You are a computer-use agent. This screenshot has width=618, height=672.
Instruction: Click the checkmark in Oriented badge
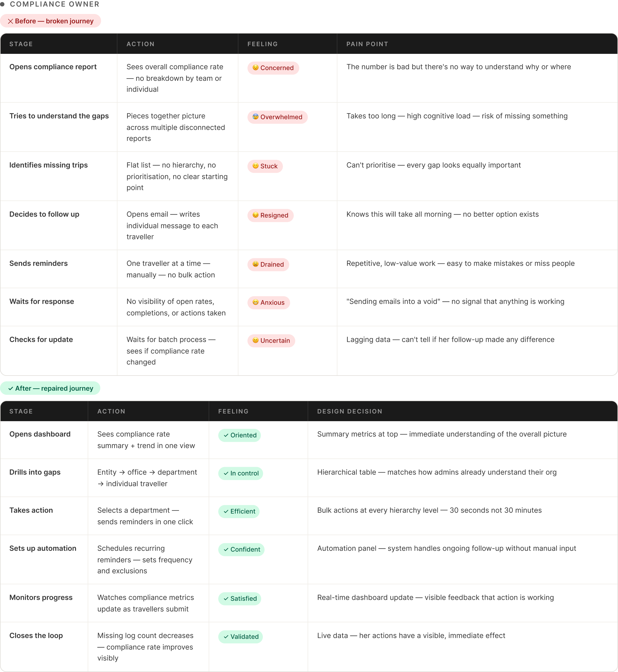(226, 435)
